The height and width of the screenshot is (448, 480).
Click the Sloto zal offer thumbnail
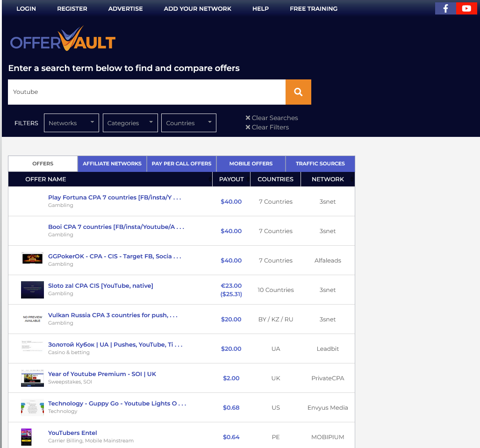[x=32, y=290]
